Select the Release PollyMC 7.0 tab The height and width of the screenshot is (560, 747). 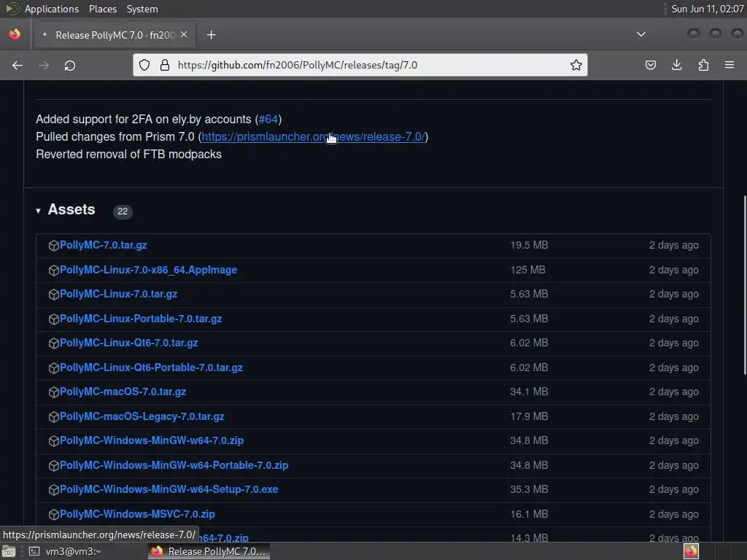click(x=113, y=35)
